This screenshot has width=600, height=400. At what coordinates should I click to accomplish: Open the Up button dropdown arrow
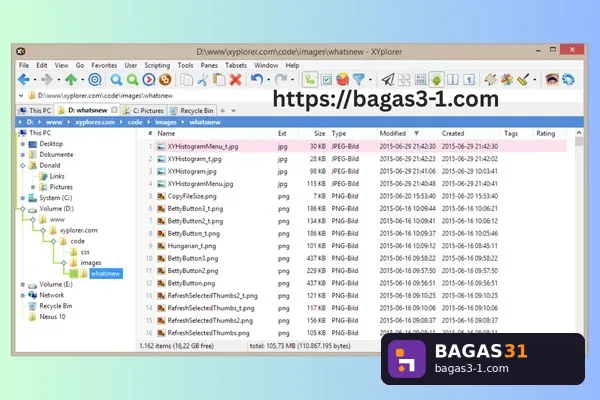pyautogui.click(x=82, y=80)
